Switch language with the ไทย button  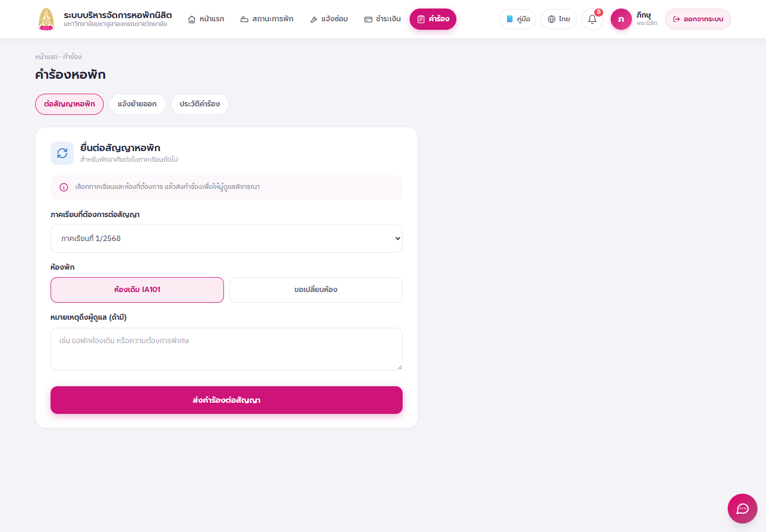tap(559, 19)
